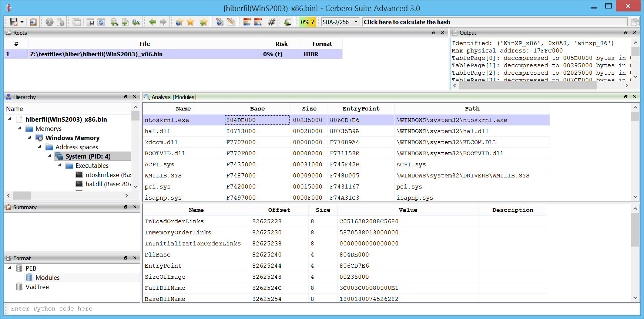644x319 pixels.
Task: Focus the 'Enter Python code here' input
Action: pos(324,309)
